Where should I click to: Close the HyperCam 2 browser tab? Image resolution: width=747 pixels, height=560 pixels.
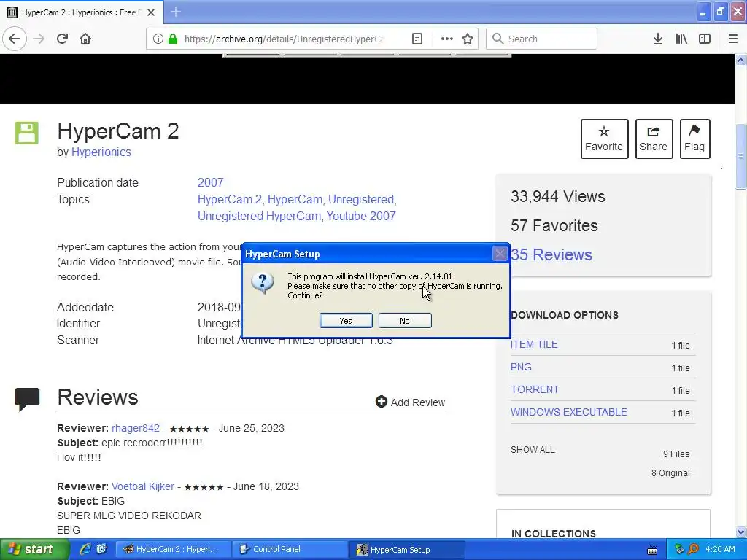[151, 12]
